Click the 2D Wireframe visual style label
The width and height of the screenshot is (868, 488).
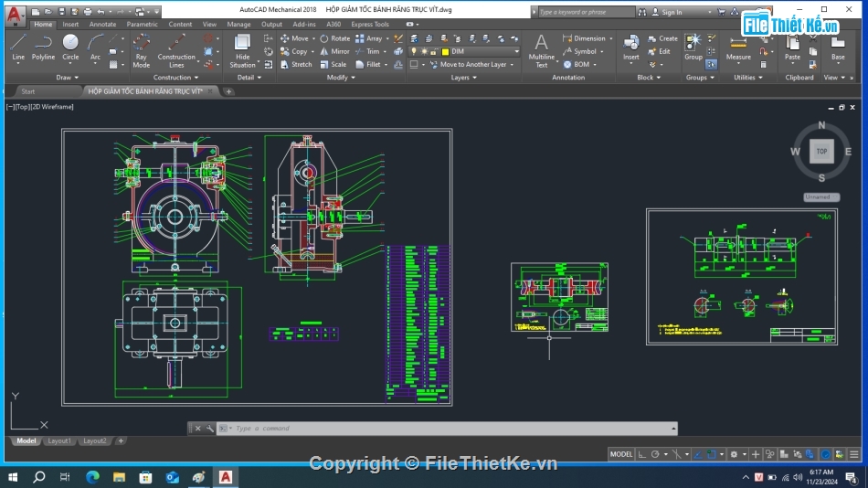coord(52,107)
